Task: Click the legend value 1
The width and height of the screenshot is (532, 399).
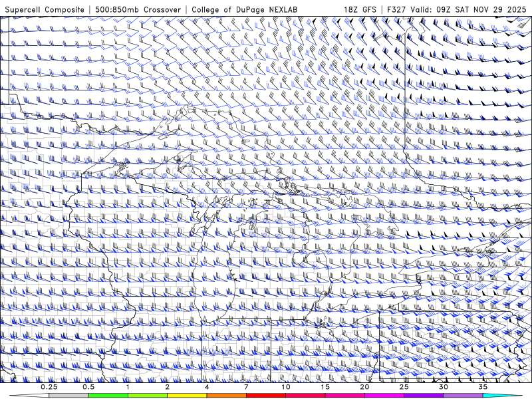Action: coord(128,387)
